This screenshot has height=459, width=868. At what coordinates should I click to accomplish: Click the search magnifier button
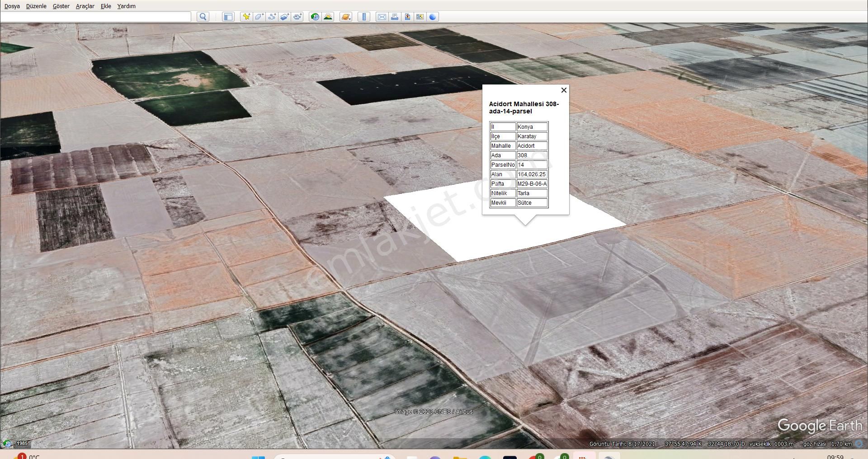click(x=203, y=17)
